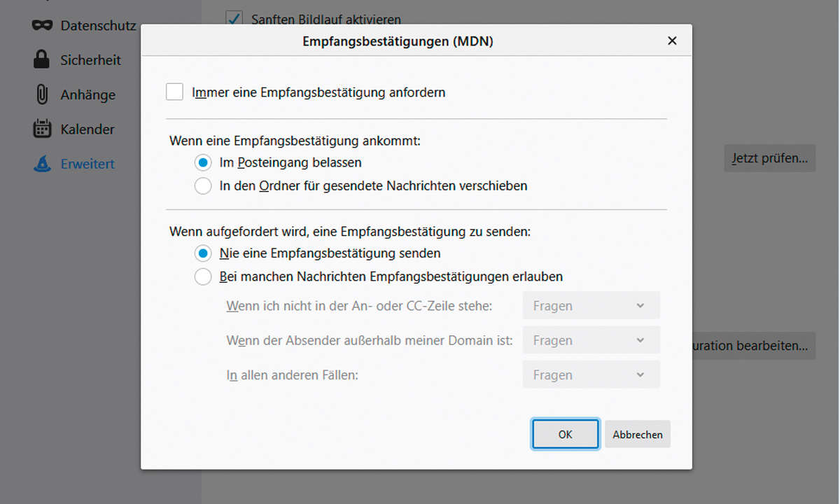Click text Wenn eine Empfangsbestätigung ankommt:

coord(295,140)
